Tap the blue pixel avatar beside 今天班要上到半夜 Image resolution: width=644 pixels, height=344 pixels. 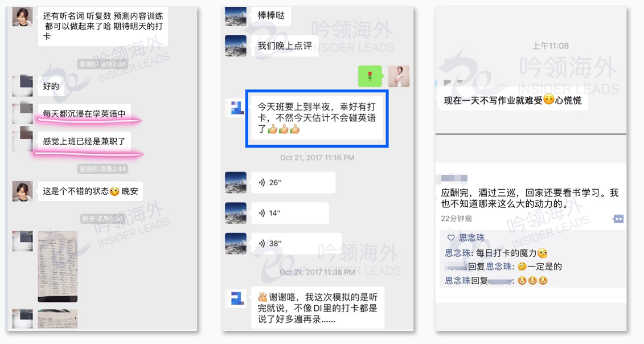[237, 108]
